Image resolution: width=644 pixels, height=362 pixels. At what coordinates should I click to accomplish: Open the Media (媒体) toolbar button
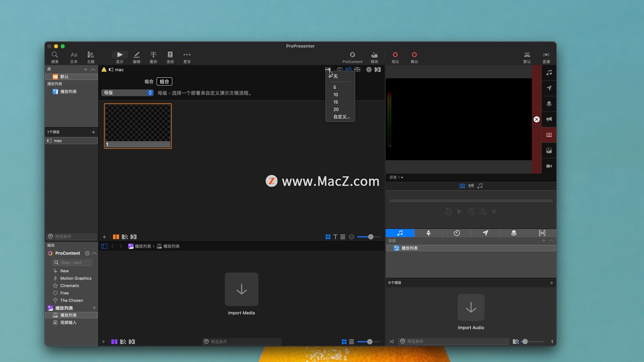[374, 57]
